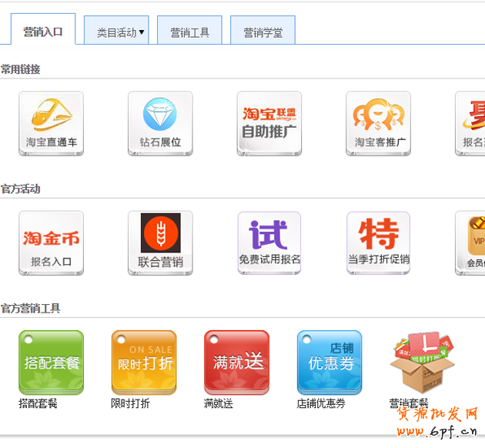
Task: Open the 免费试用报名 tile
Action: coord(269,243)
